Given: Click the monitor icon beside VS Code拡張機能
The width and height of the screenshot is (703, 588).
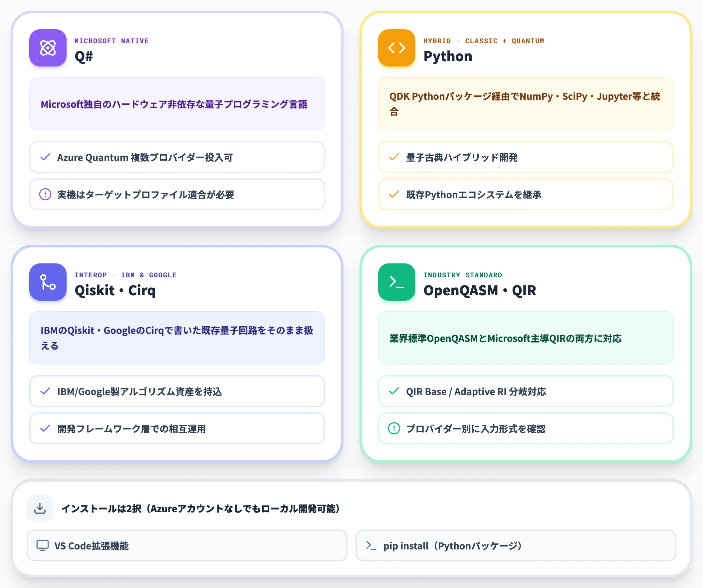Looking at the screenshot, I should (x=43, y=545).
